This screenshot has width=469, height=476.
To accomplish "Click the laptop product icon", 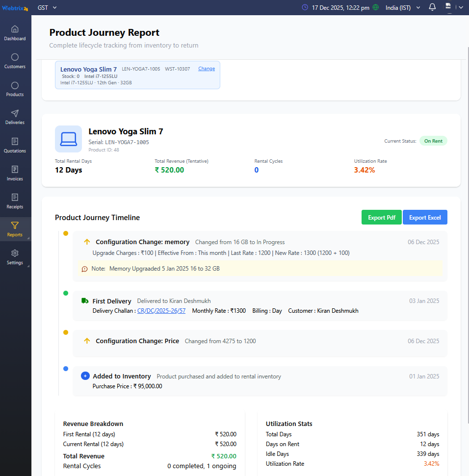I will (68, 139).
